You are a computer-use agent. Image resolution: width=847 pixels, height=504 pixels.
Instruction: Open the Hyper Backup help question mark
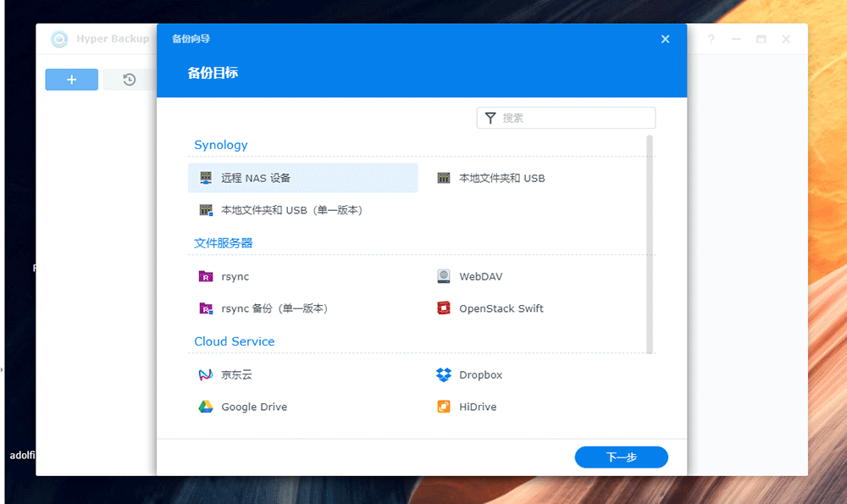(x=711, y=39)
